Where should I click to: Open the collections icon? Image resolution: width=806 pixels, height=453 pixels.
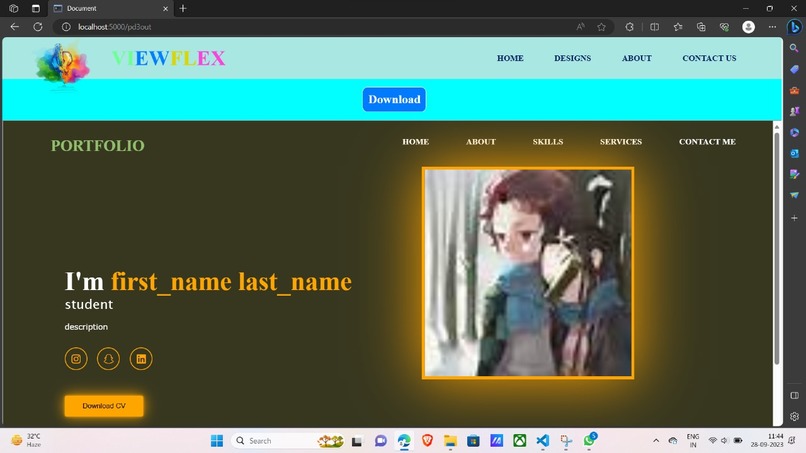(x=701, y=27)
